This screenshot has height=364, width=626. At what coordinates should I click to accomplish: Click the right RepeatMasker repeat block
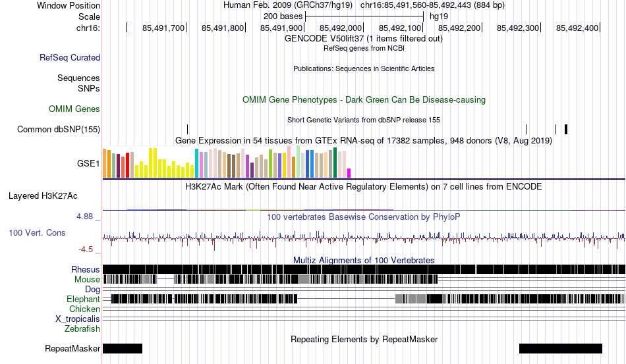point(561,348)
